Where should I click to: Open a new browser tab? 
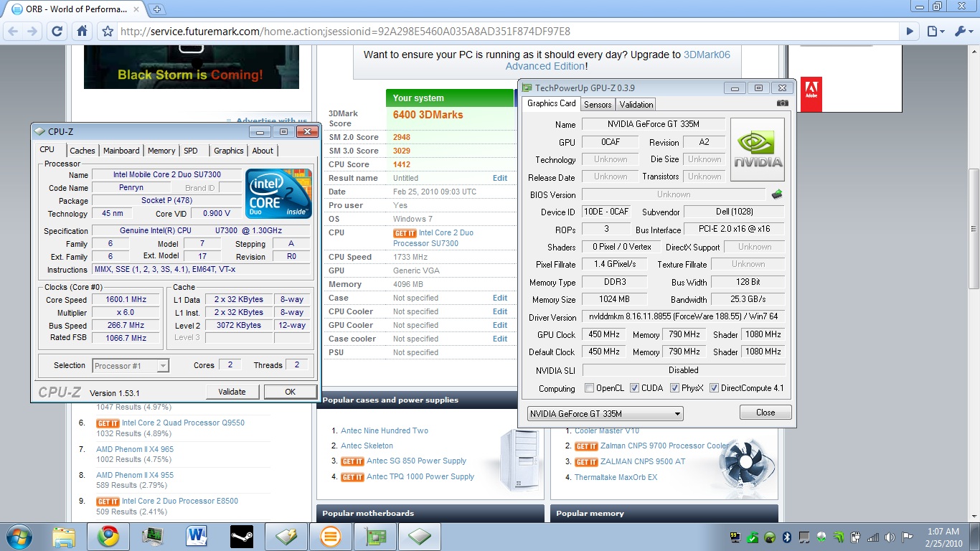(157, 9)
